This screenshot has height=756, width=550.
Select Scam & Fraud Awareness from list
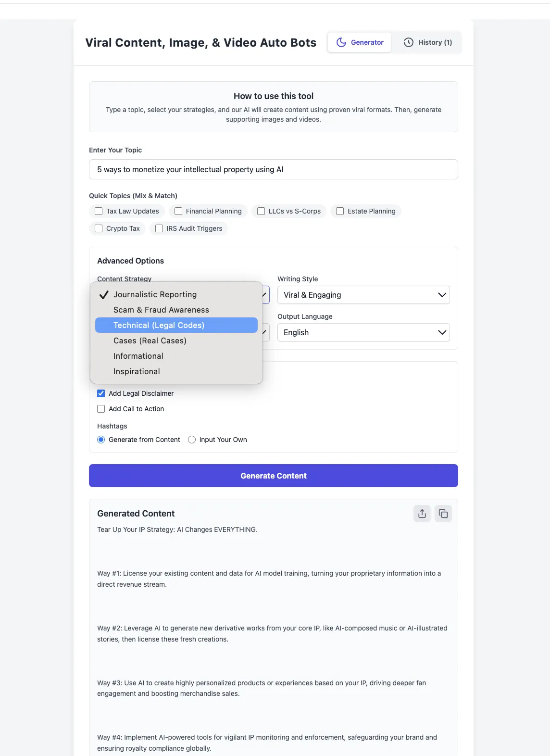[x=161, y=310]
